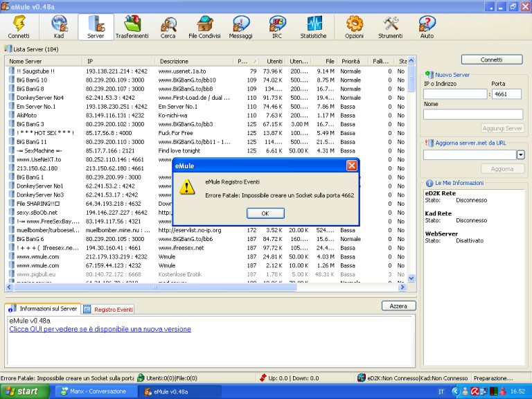The height and width of the screenshot is (399, 532).
Task: Click the IP o Indirizzo input field
Action: point(455,94)
